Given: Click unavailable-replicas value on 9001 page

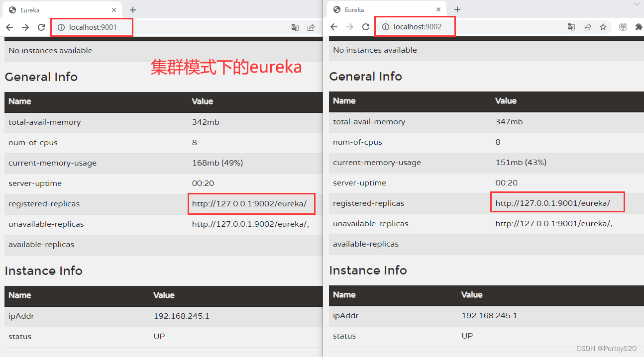Looking at the screenshot, I should click(x=250, y=224).
